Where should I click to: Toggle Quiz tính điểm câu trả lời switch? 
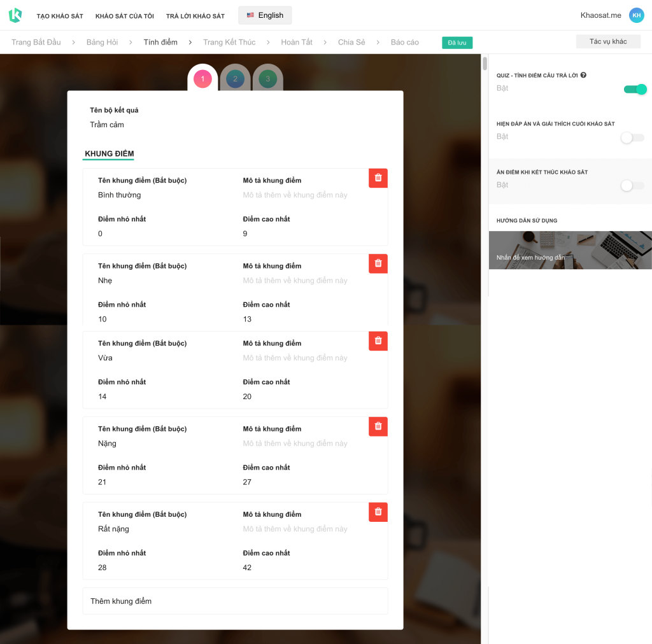[635, 89]
